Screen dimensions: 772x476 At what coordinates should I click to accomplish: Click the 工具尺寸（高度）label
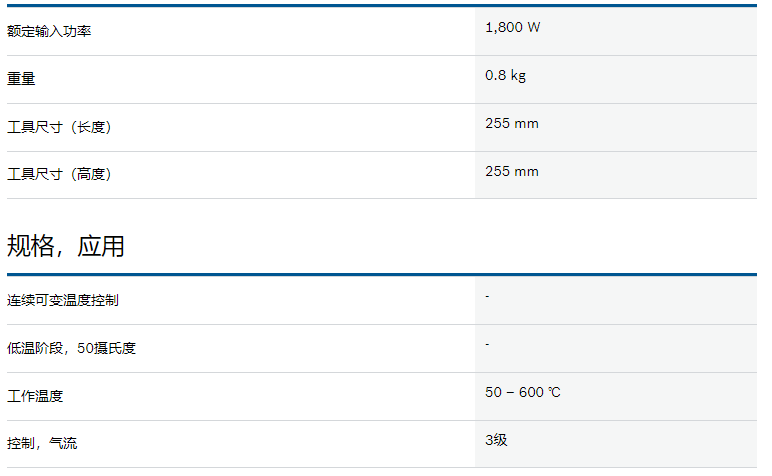59,174
